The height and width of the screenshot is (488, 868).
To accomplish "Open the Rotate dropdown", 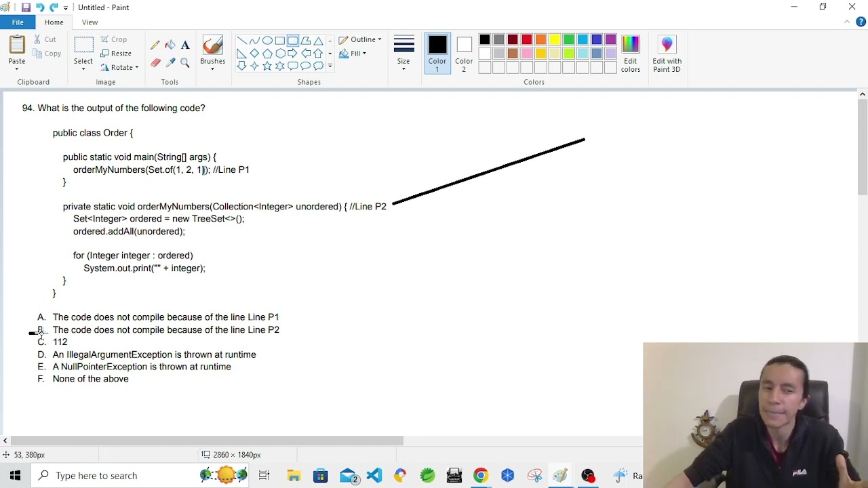I will [119, 68].
